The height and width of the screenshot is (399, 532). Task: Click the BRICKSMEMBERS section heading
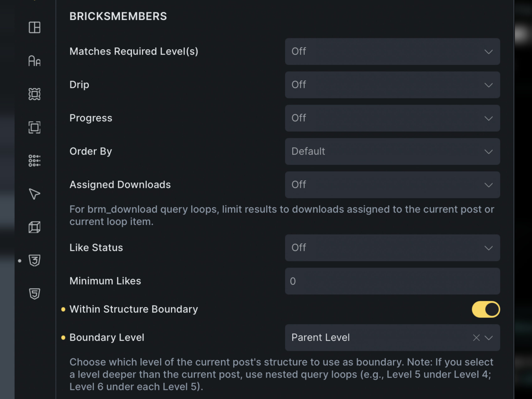tap(118, 16)
